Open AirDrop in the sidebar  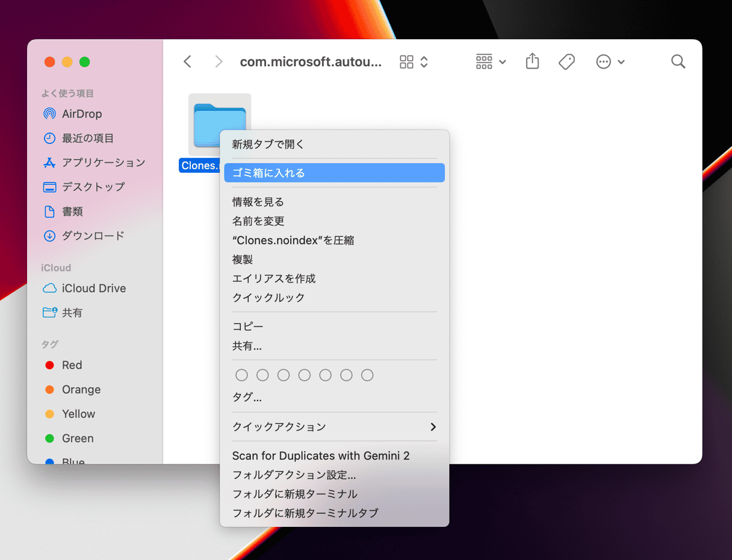[x=81, y=114]
